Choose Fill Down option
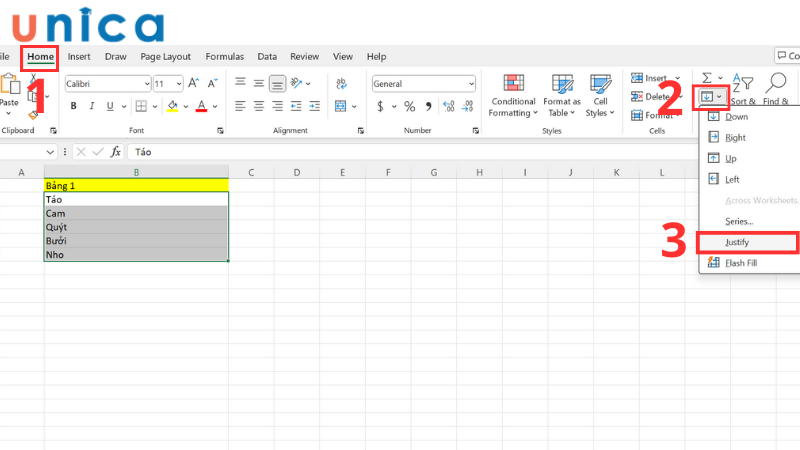Viewport: 800px width, 450px height. point(749,117)
